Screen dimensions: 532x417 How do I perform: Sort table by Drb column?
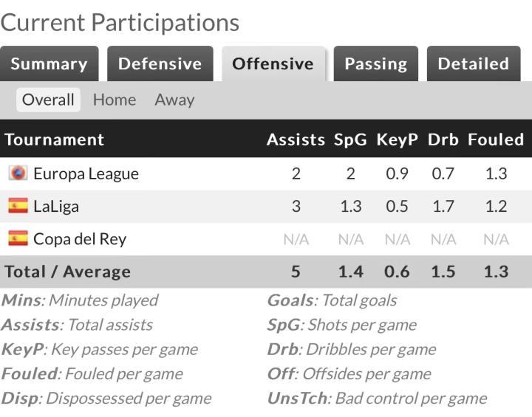pyautogui.click(x=443, y=139)
